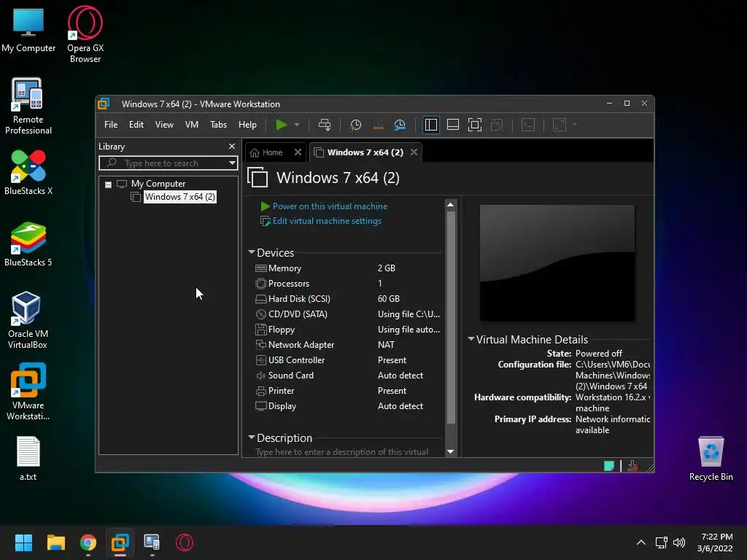Click the console view toolbar icon

pos(528,125)
